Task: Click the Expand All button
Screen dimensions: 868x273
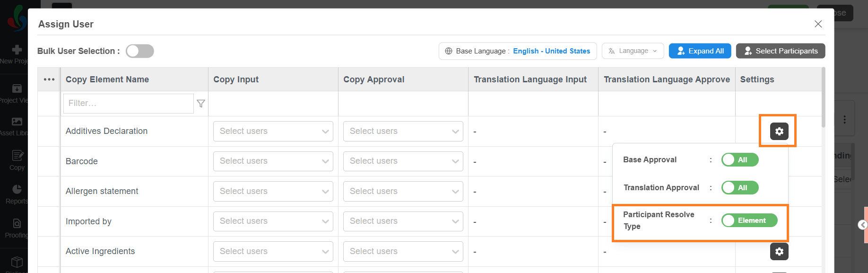Action: point(700,51)
